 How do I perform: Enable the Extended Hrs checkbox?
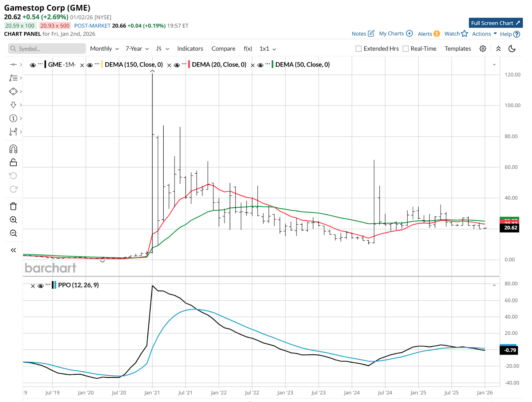tap(359, 49)
